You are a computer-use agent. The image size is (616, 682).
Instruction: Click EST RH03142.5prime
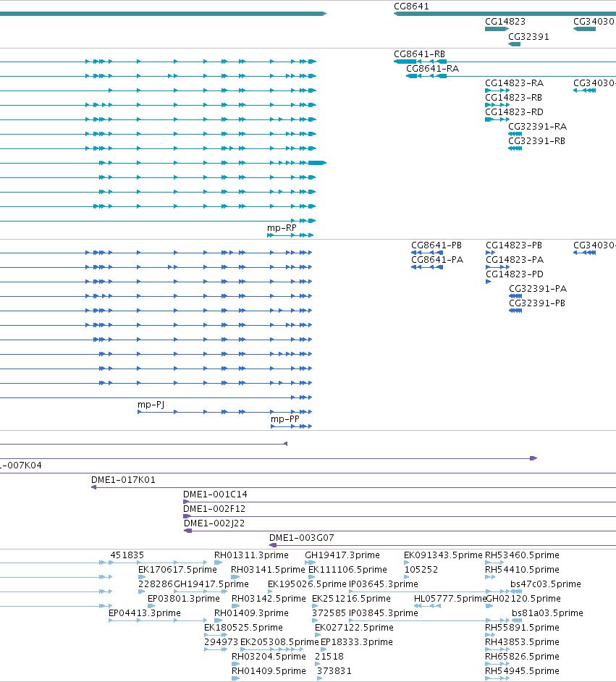click(x=269, y=599)
